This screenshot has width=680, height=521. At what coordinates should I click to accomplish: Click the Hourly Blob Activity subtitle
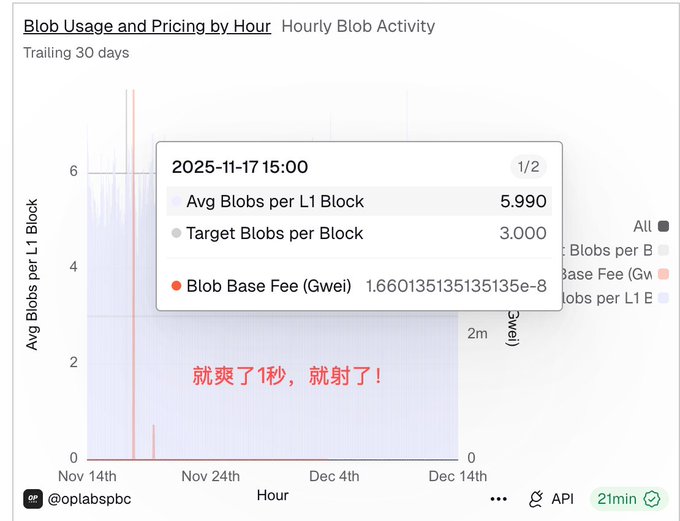[x=358, y=26]
